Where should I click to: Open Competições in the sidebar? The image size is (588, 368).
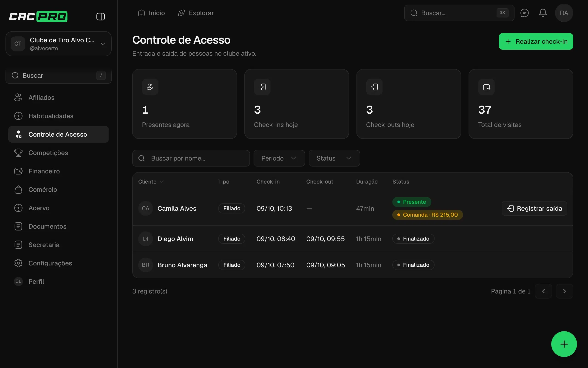pos(59,153)
